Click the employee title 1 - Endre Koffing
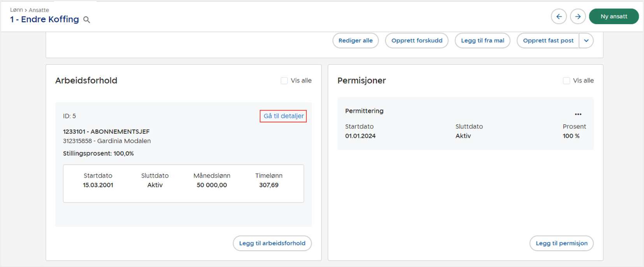This screenshot has width=644, height=267. coord(44,19)
